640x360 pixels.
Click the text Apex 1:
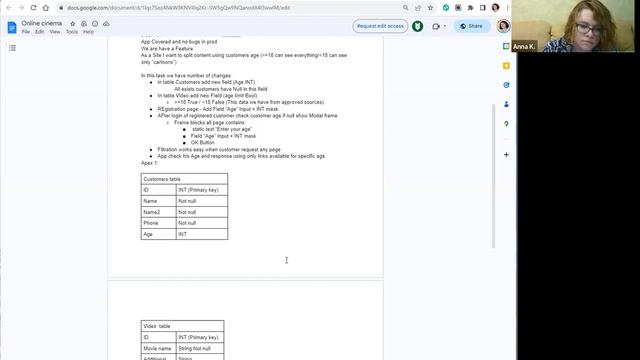[149, 163]
